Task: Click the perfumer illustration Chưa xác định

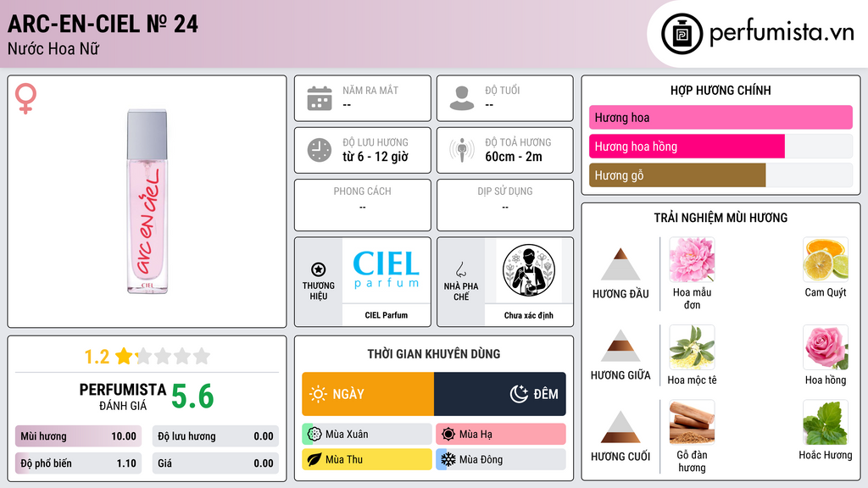Action: 529,270
